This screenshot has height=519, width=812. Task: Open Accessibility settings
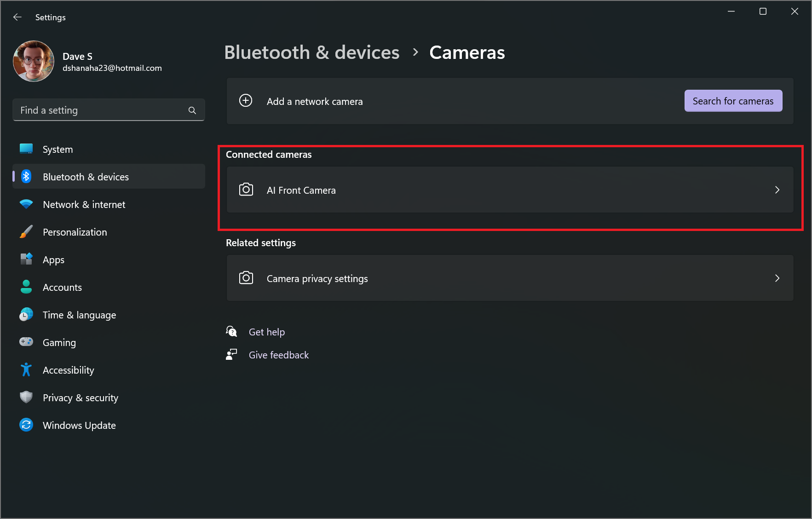pyautogui.click(x=109, y=370)
